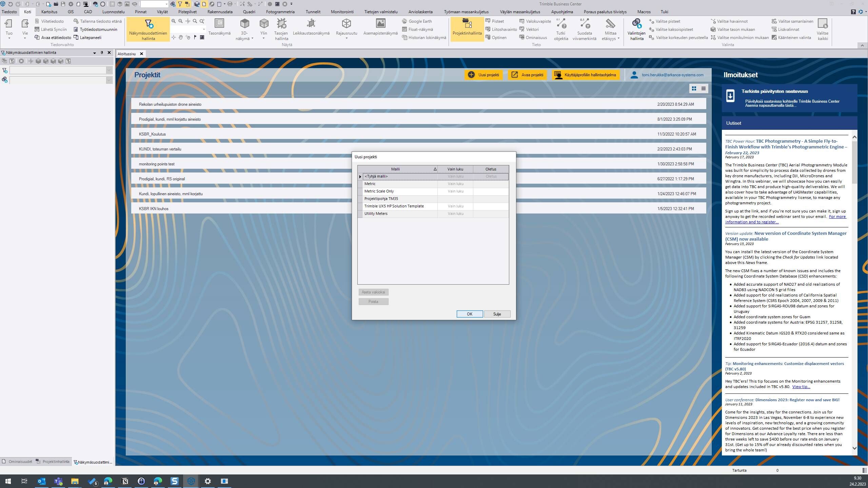Click Uusi projekti button on start page

[x=483, y=75]
